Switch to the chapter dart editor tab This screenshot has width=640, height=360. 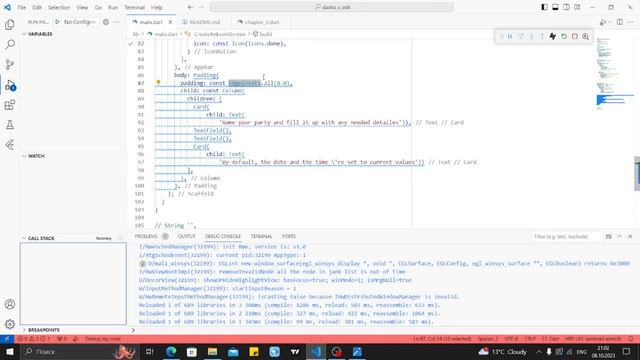(262, 22)
